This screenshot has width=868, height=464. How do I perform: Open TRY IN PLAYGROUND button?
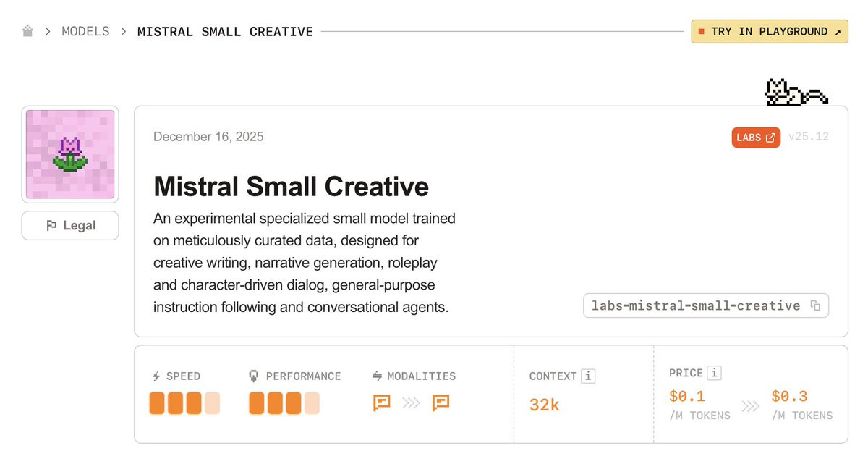coord(770,32)
